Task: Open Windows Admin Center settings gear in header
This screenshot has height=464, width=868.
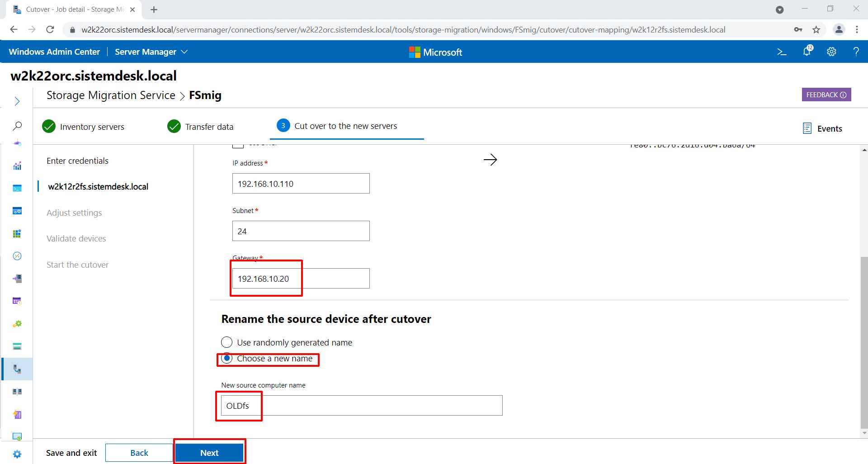Action: [x=831, y=52]
